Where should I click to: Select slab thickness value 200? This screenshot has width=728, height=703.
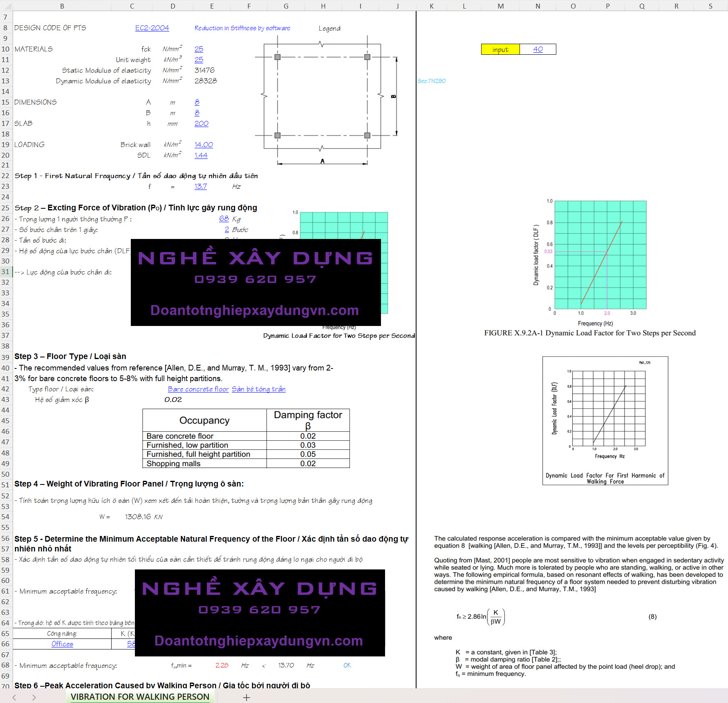tap(202, 123)
